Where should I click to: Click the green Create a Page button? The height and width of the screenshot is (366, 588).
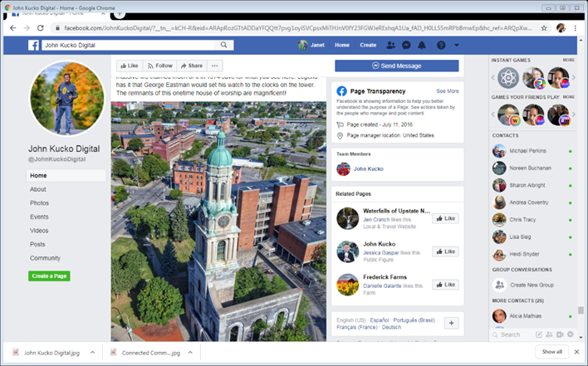pyautogui.click(x=49, y=276)
